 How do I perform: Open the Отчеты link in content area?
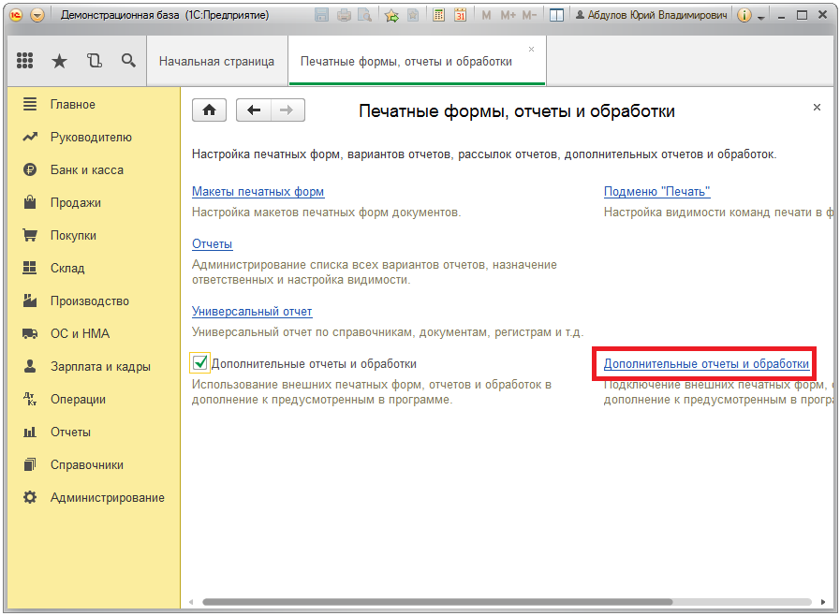pyautogui.click(x=213, y=244)
